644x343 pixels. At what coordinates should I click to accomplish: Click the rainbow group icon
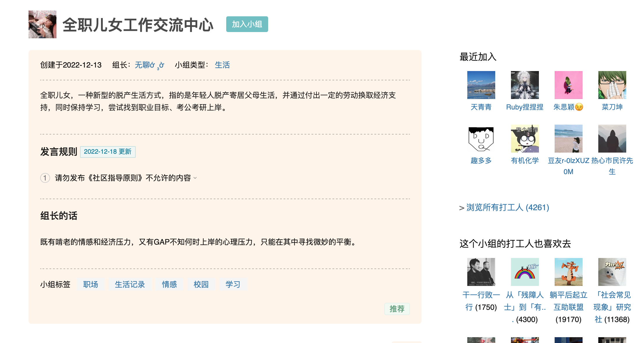(x=525, y=272)
